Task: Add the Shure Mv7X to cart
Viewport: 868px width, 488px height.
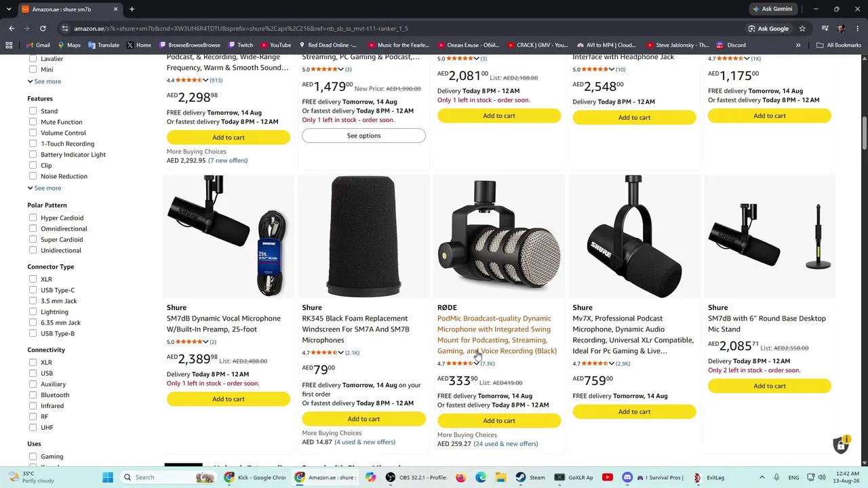Action: [634, 412]
